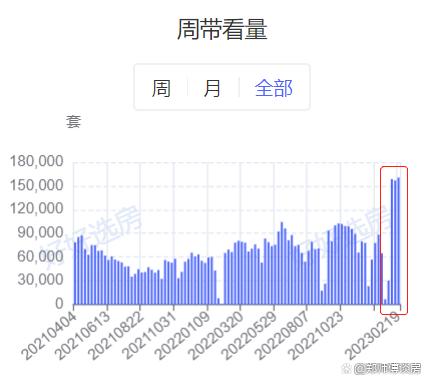
Task: Click the 90,000 y-axis label
Action: coord(40,233)
